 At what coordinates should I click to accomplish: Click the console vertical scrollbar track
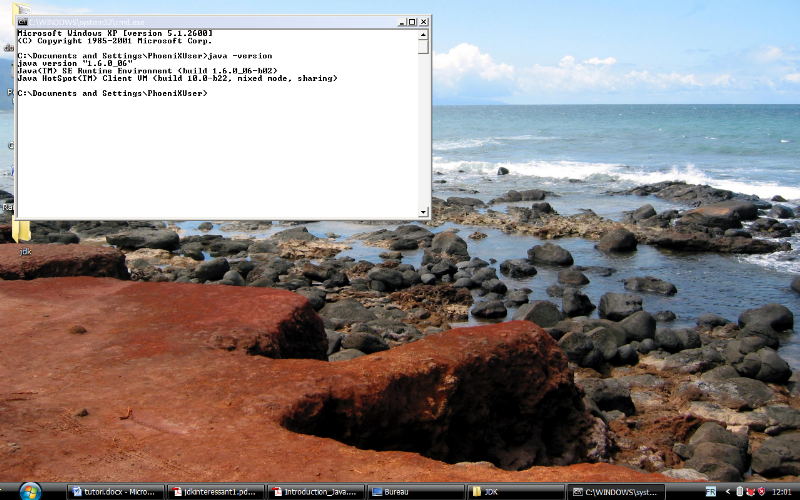[x=423, y=130]
